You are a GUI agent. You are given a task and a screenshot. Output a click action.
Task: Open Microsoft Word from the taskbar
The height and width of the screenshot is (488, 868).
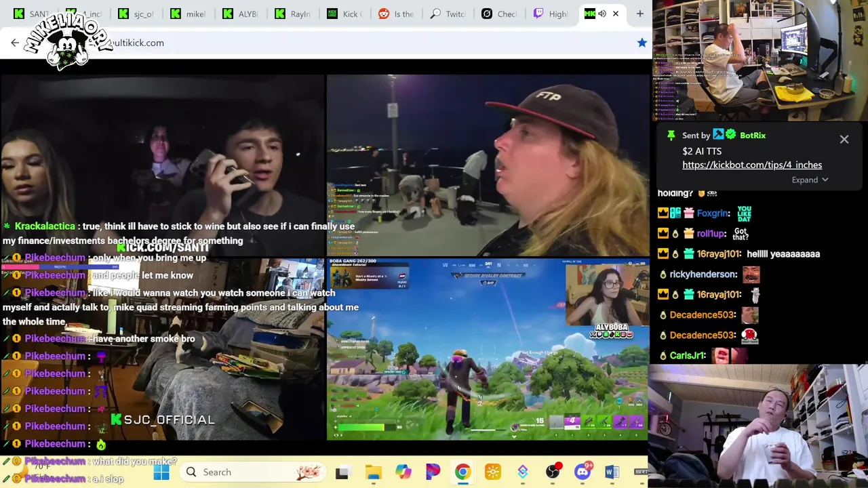click(x=612, y=472)
